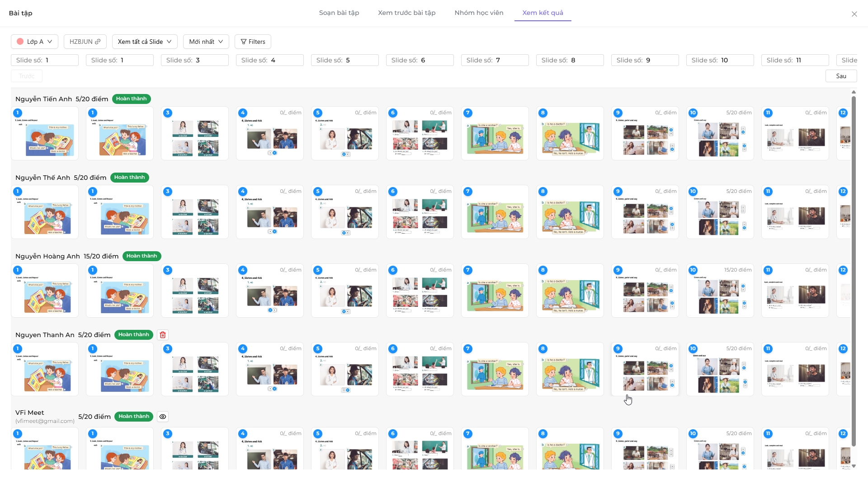
Task: Open the Filters button with funnel icon
Action: pyautogui.click(x=253, y=42)
